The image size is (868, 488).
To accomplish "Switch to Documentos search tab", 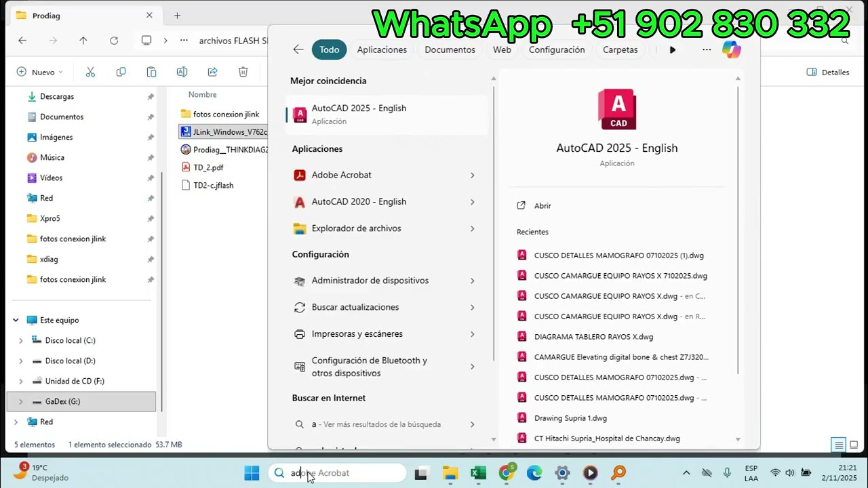I will (x=450, y=49).
